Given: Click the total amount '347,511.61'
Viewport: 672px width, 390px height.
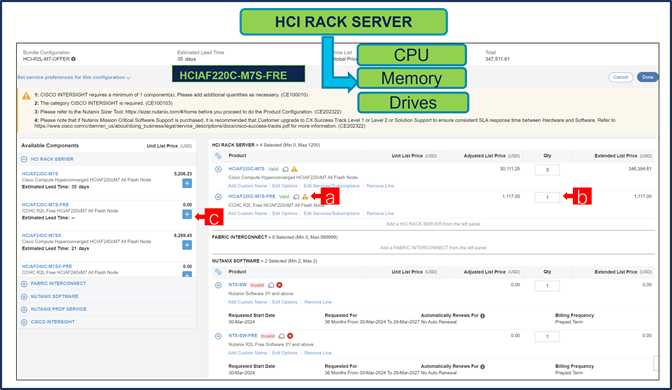Looking at the screenshot, I should (x=497, y=59).
